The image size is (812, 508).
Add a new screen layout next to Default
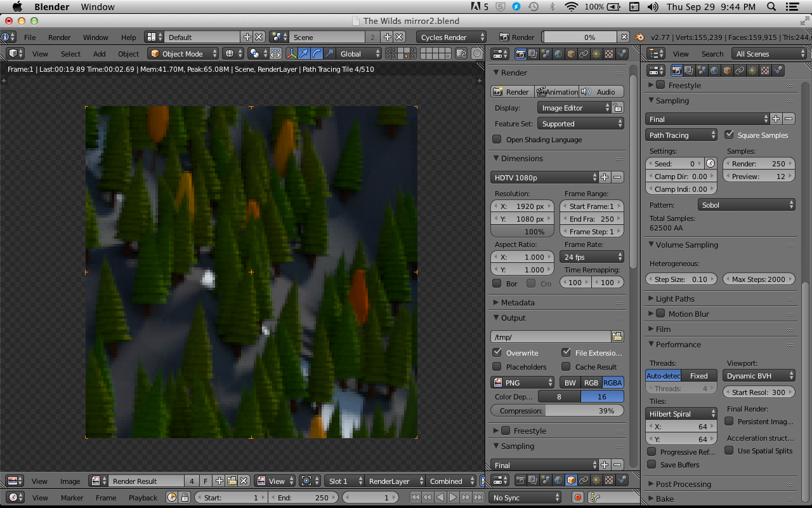pyautogui.click(x=247, y=37)
